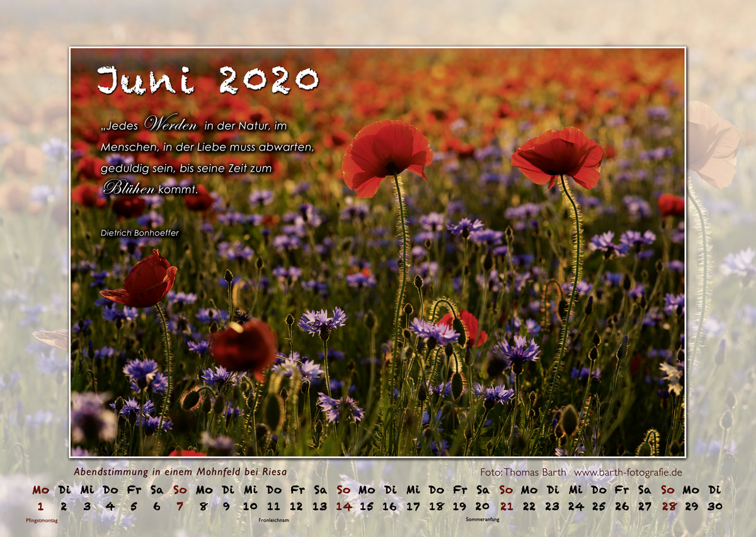Select date 1 in the calendar row
The width and height of the screenshot is (756, 537).
click(x=41, y=506)
